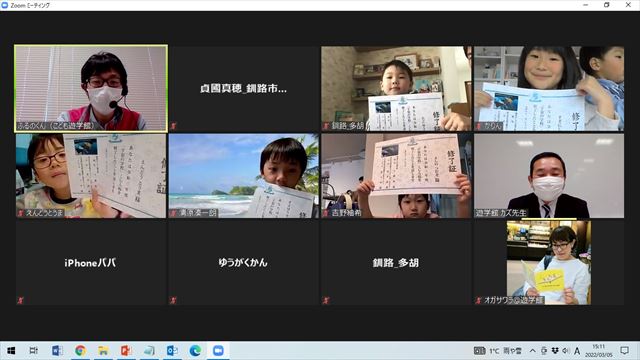
Task: Click muted mic icon on 貞國真穂 tile
Action: (x=173, y=126)
